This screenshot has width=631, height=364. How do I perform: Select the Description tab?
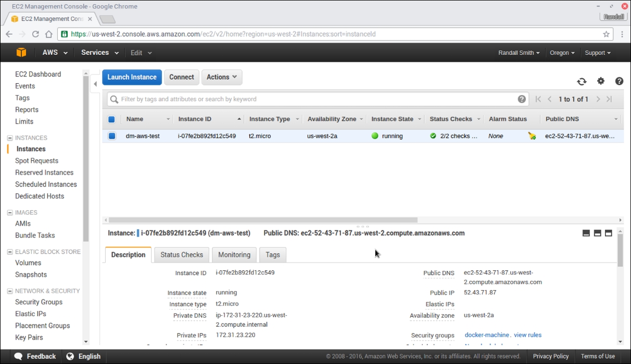128,255
